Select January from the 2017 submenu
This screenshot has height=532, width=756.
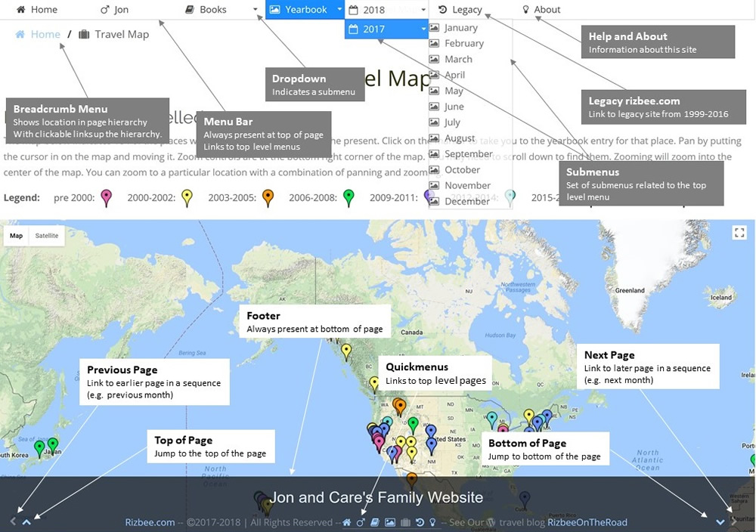tap(454, 28)
